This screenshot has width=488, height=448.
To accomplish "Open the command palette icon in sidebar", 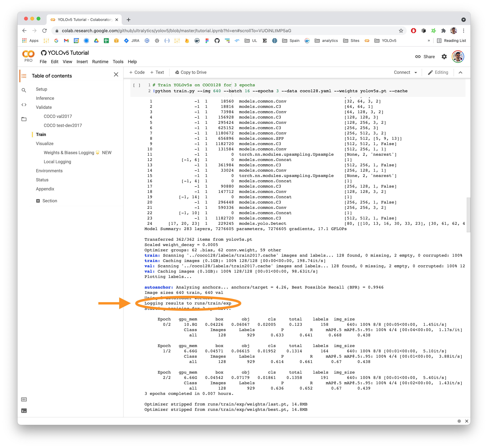I will [x=24, y=399].
